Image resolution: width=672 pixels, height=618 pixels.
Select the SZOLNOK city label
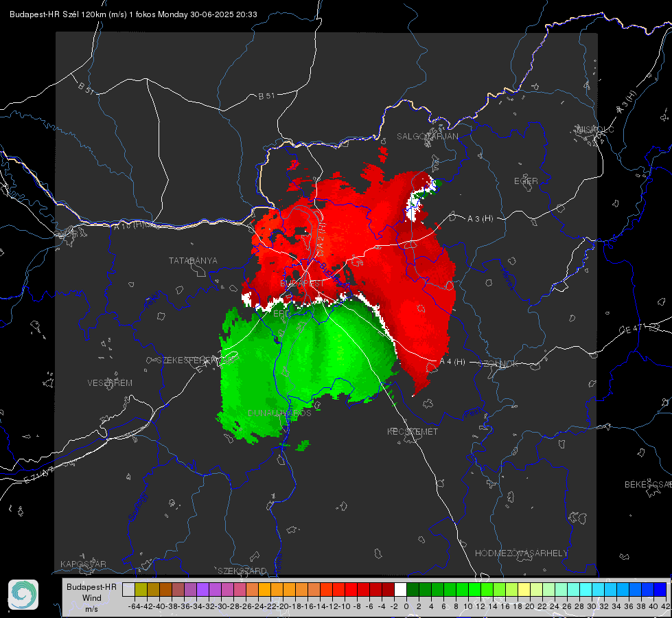[498, 363]
